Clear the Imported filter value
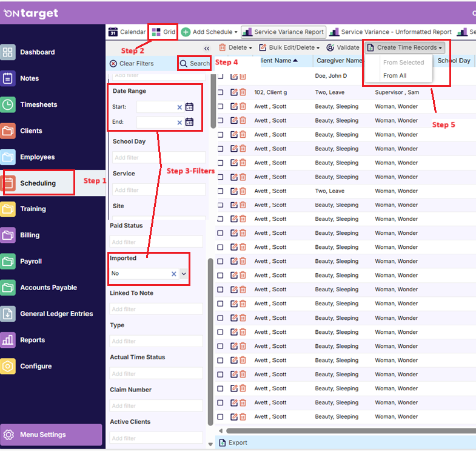476x451 pixels. tap(173, 274)
